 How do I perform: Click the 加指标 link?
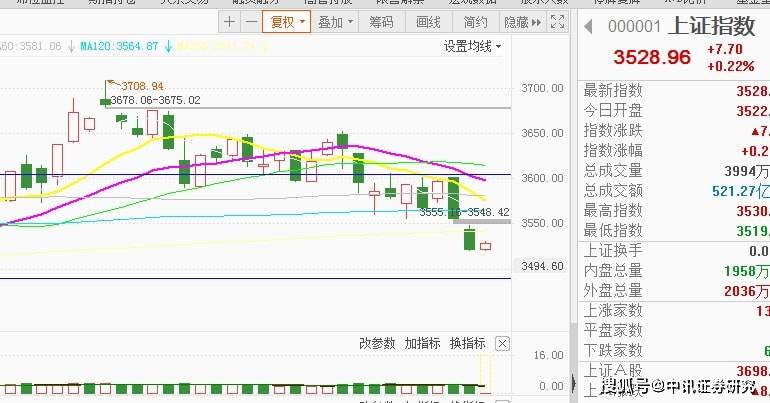click(x=422, y=343)
